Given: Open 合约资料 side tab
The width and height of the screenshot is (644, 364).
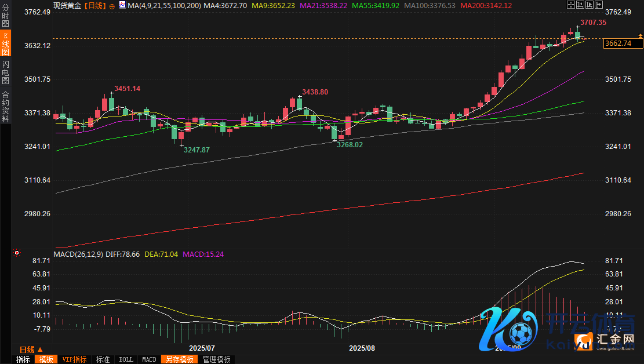Looking at the screenshot, I should coord(5,106).
